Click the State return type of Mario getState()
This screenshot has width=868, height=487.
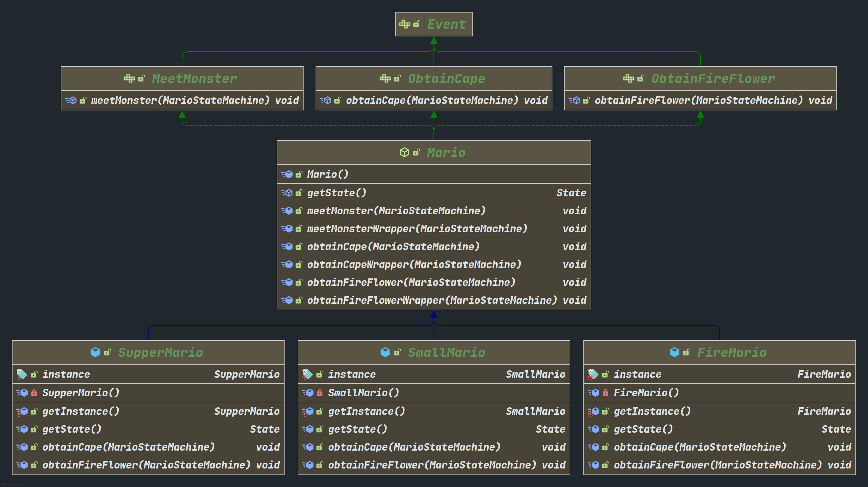(x=571, y=193)
